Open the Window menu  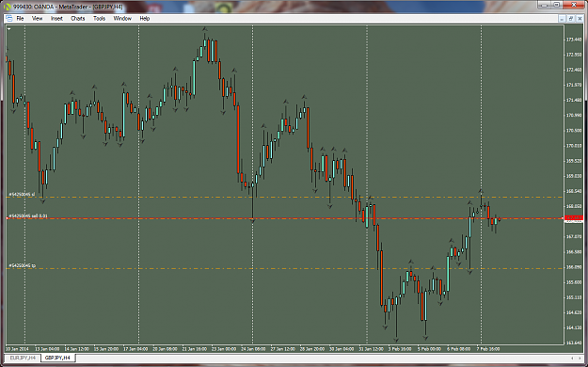pos(122,19)
